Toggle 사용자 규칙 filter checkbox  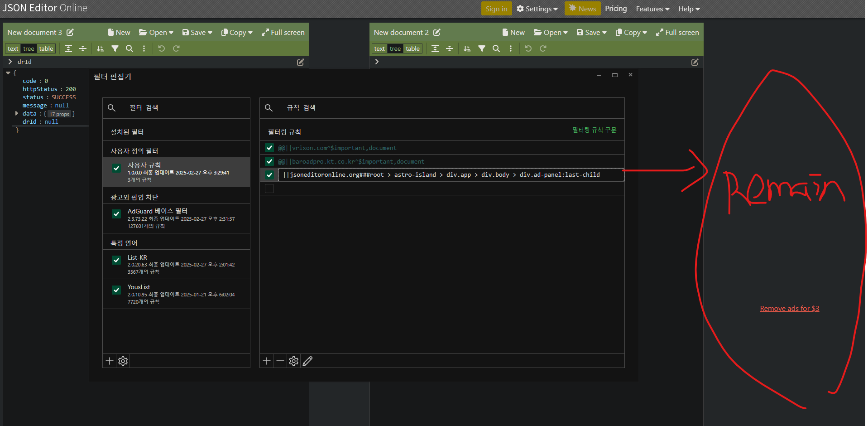tap(116, 168)
